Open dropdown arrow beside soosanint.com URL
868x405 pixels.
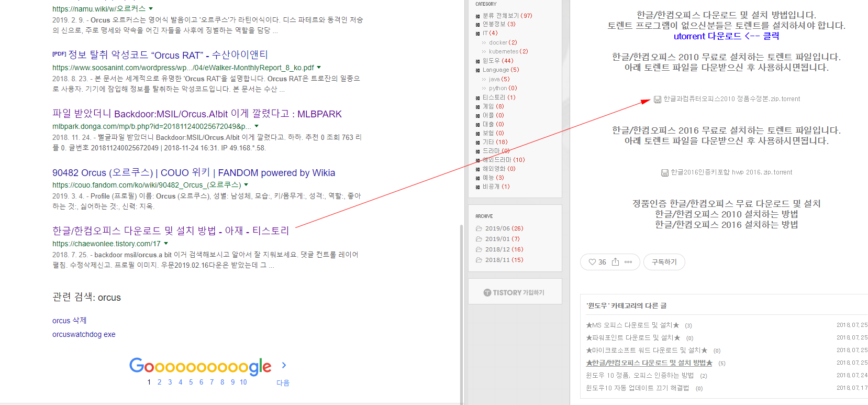pos(319,67)
